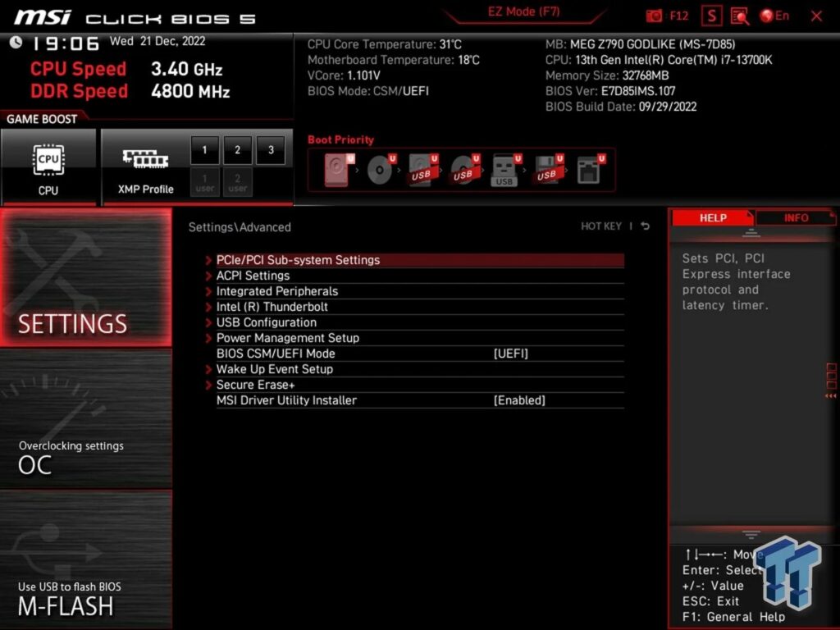Select the USB optical drive boot icon
This screenshot has width=840, height=630.
pos(464,170)
